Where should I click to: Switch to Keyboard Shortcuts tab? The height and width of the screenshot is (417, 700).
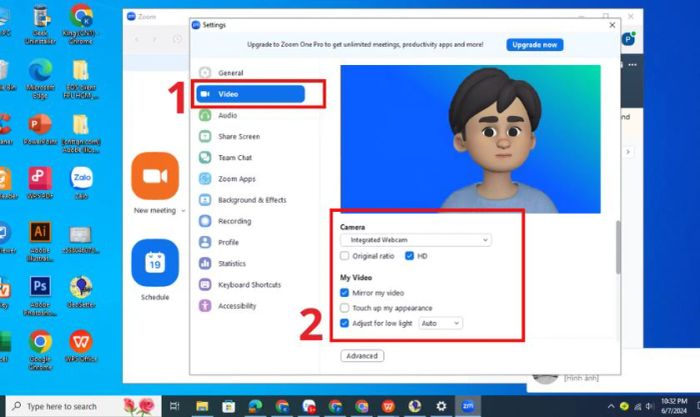coord(250,284)
